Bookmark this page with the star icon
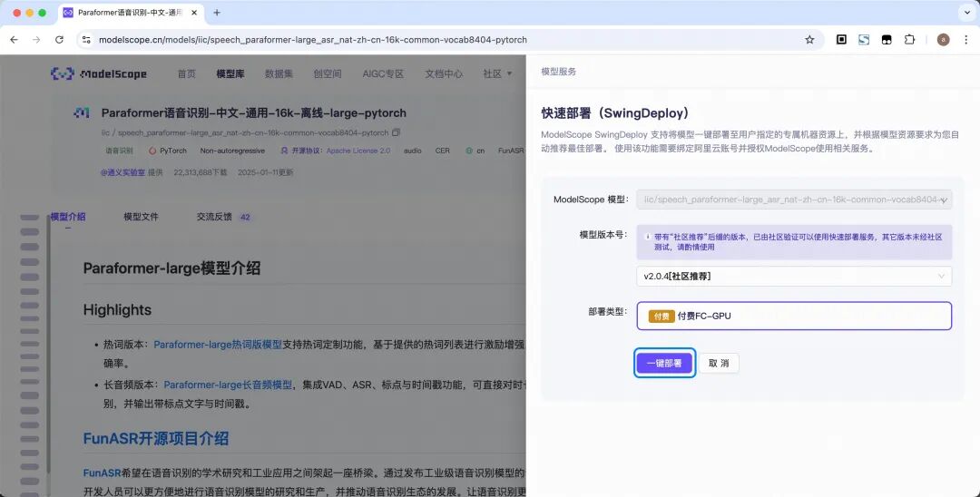Image resolution: width=980 pixels, height=497 pixels. [x=809, y=40]
